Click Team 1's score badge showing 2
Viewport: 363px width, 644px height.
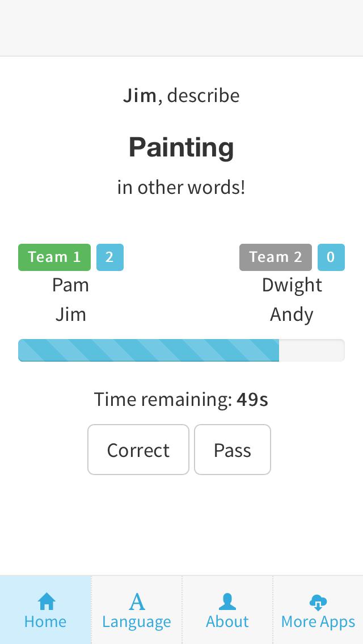tap(109, 257)
